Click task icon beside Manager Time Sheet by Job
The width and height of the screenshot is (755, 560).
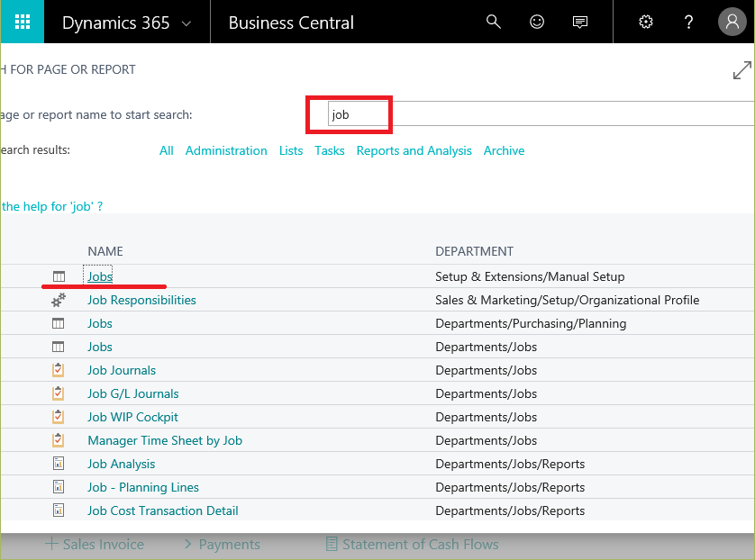pos(59,440)
